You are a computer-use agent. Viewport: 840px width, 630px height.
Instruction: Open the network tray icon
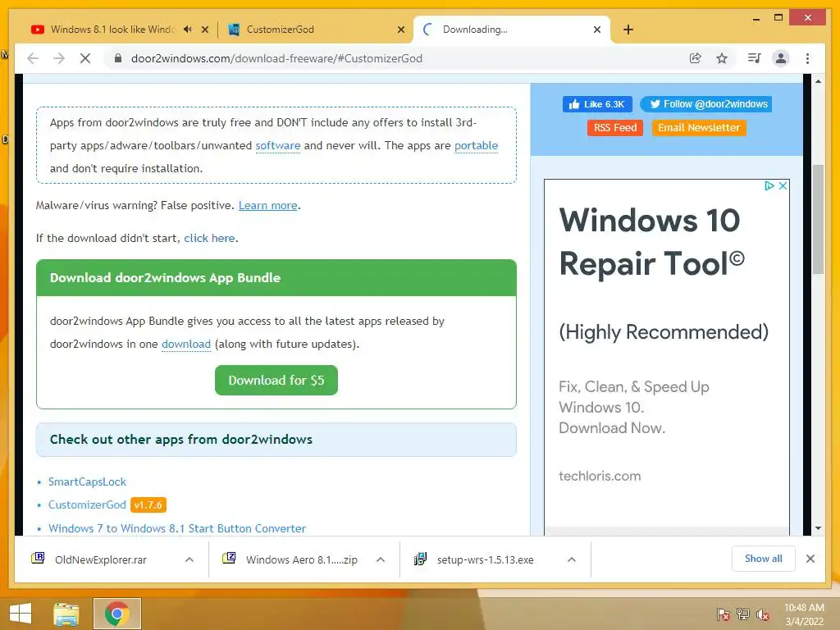743,614
